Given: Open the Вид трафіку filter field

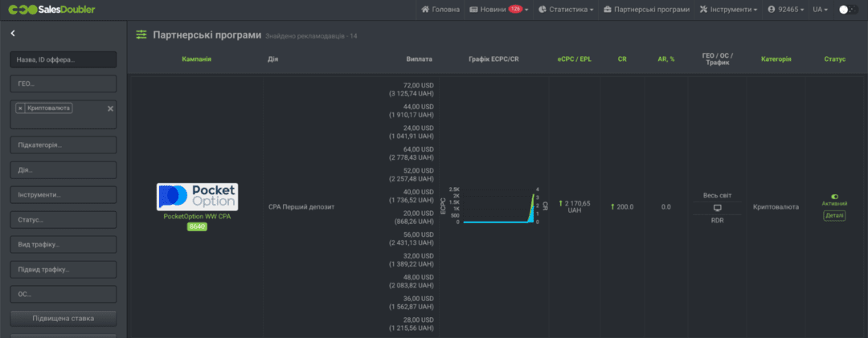Looking at the screenshot, I should point(63,245).
